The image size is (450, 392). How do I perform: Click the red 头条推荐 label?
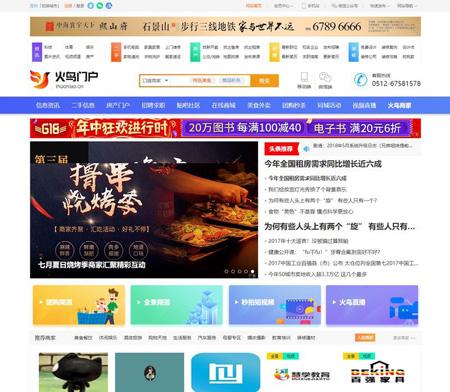coord(281,149)
